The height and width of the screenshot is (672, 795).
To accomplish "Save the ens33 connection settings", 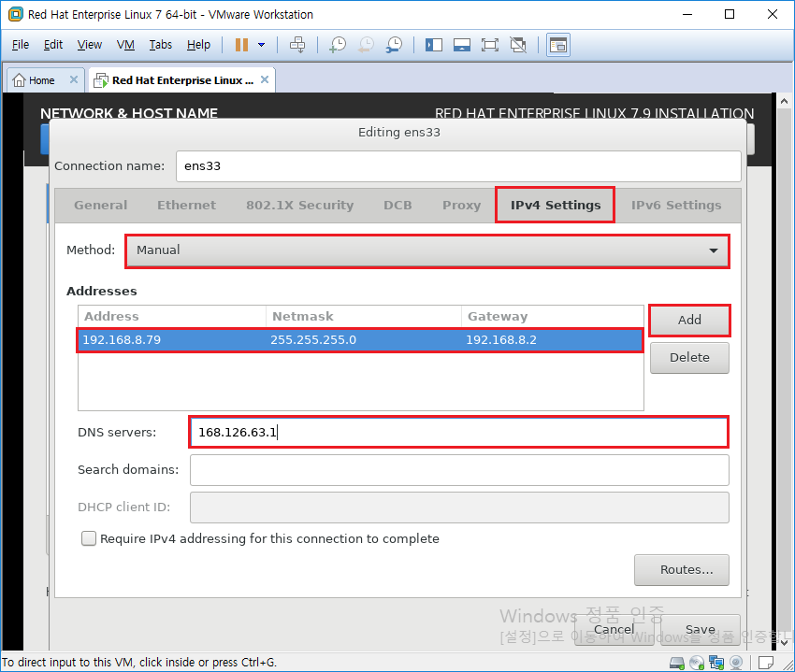I will point(701,629).
